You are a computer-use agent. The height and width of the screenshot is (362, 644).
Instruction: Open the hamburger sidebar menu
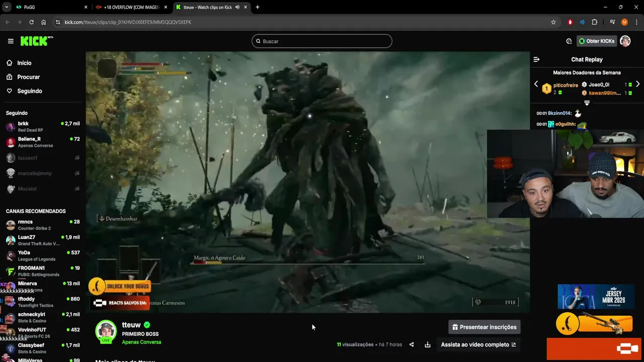coord(11,41)
